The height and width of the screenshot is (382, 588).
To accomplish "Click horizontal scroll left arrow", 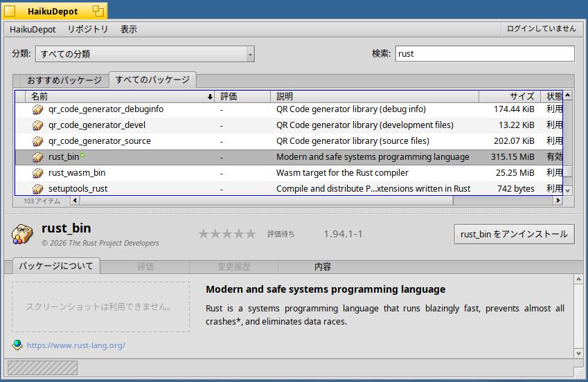I will click(x=75, y=201).
